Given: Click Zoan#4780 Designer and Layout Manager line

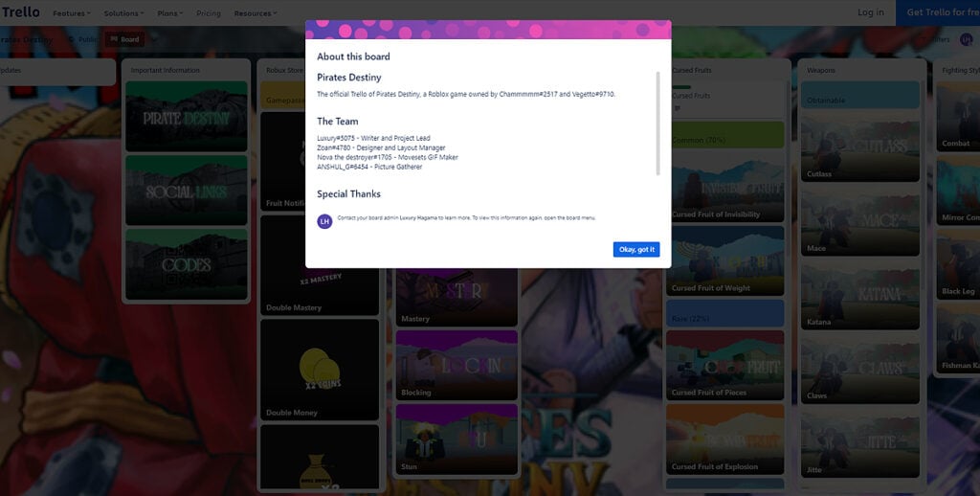Looking at the screenshot, I should [x=381, y=147].
